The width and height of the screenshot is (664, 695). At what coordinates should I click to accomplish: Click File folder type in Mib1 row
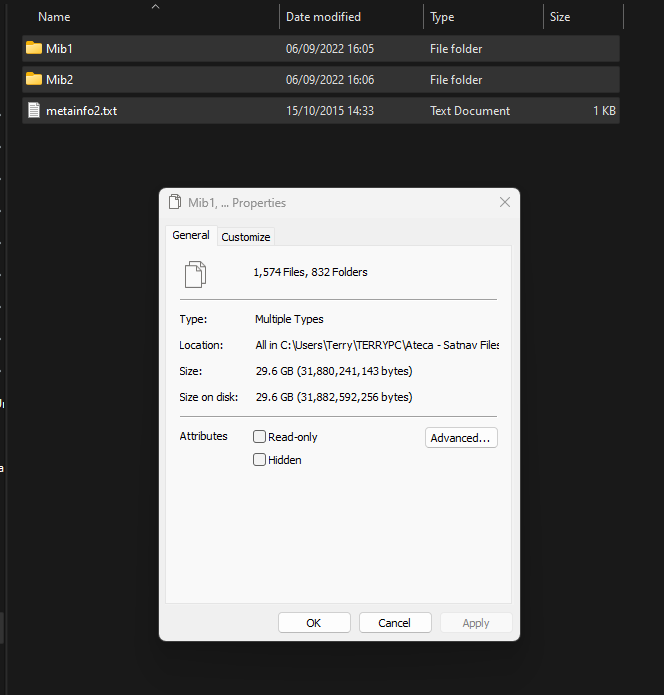(x=456, y=48)
